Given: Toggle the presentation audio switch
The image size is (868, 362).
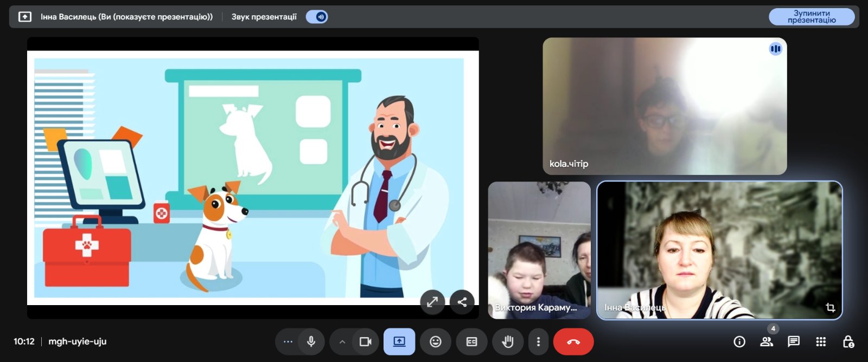Looking at the screenshot, I should point(317,17).
